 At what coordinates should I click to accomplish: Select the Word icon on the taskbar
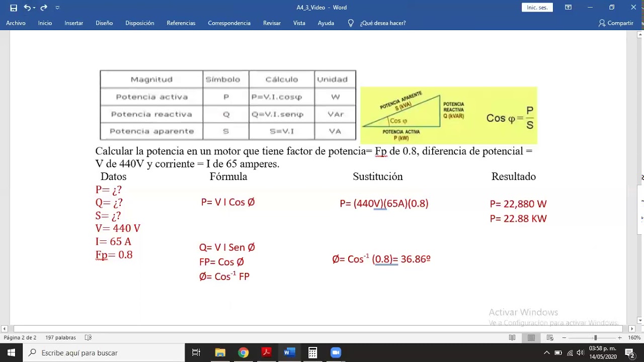(289, 353)
